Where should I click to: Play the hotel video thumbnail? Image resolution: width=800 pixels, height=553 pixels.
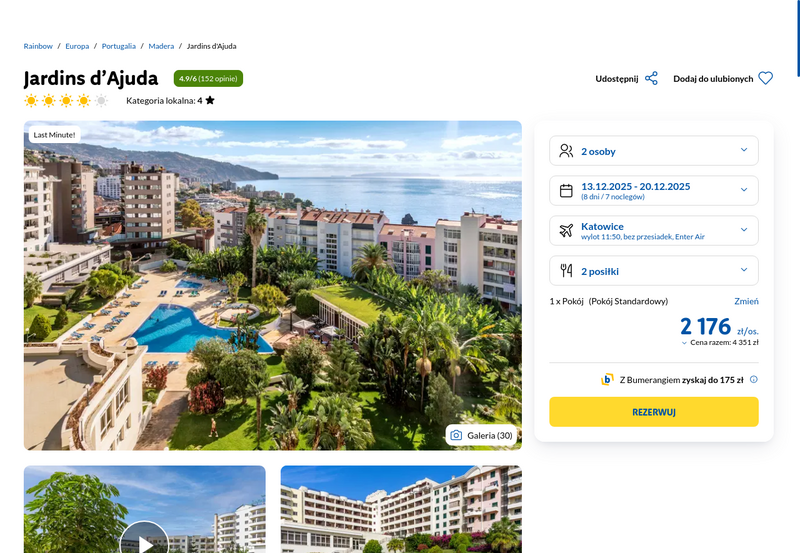[144, 541]
